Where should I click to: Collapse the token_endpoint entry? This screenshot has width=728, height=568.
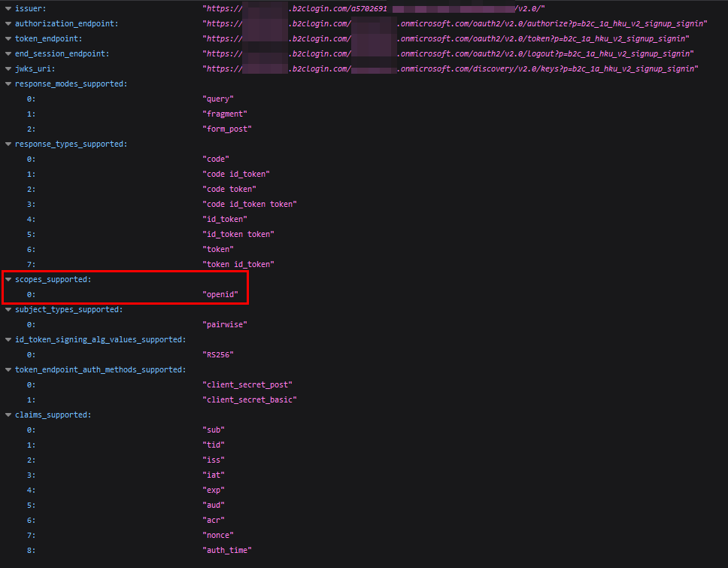[7, 38]
